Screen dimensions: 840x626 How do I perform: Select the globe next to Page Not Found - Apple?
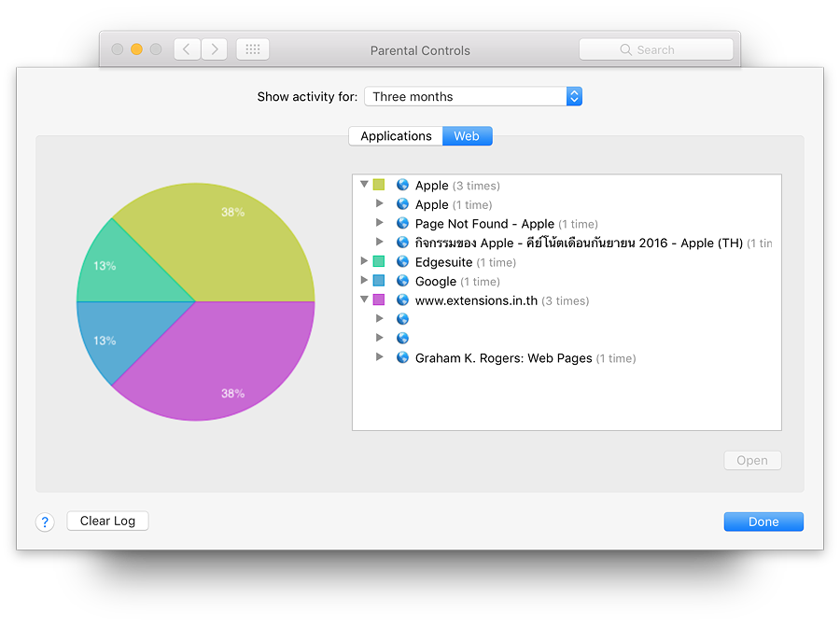(x=403, y=223)
